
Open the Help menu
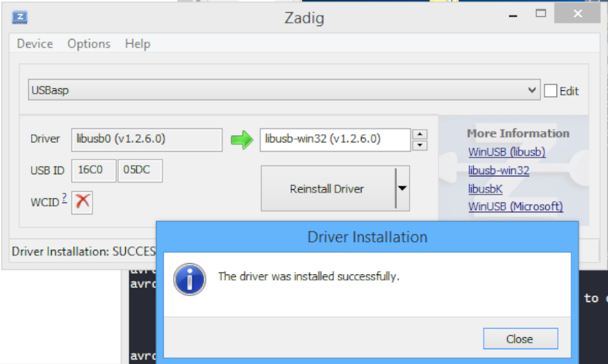pos(138,43)
